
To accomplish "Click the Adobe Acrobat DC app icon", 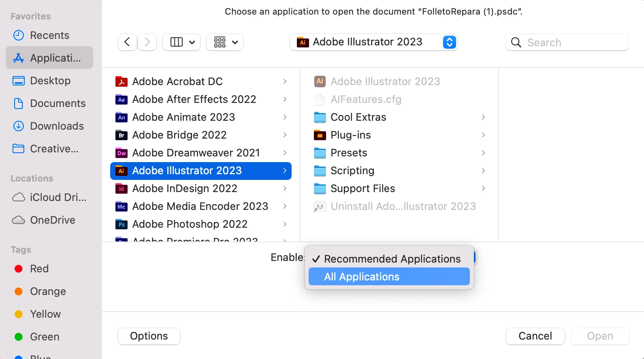I will (x=122, y=81).
